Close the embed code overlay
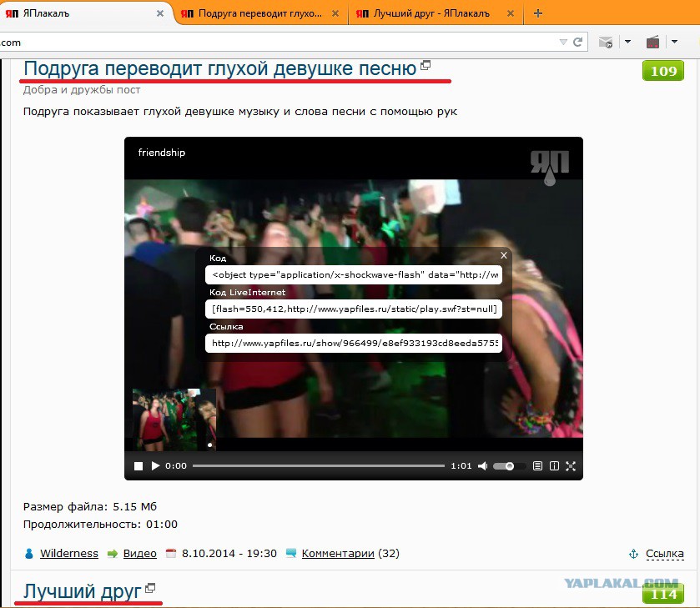 point(504,255)
